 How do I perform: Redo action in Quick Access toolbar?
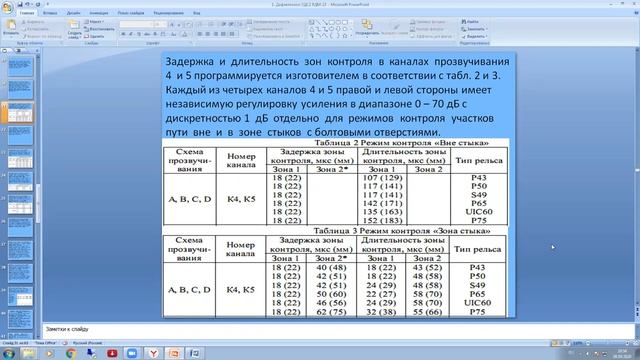(38, 4)
